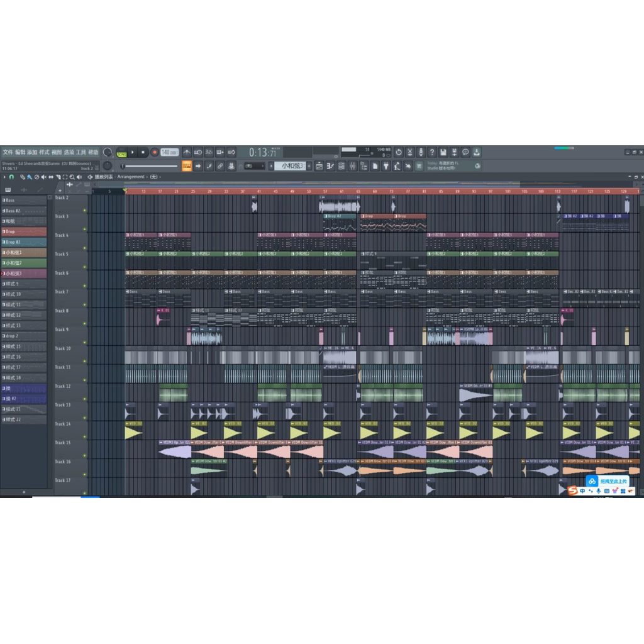The width and height of the screenshot is (644, 644).
Task: Select the draw (pencil) tool in the playlist toolbar
Action: point(22,177)
